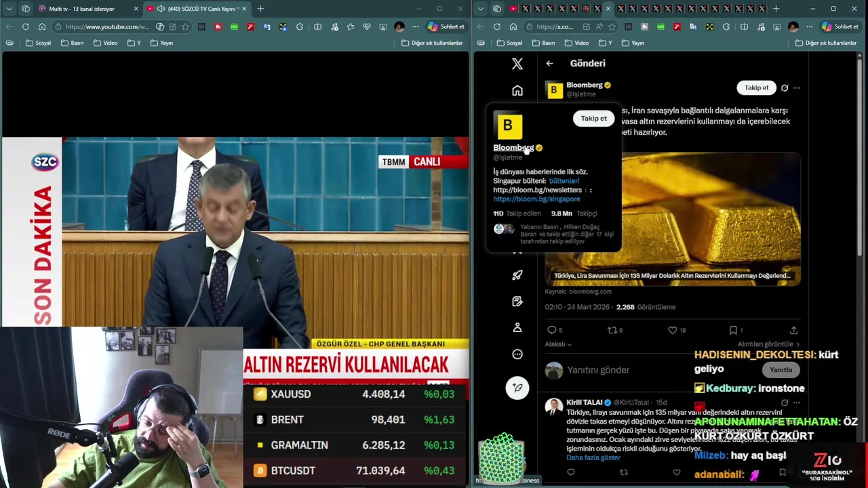Repost icon under the Bloomberg post
This screenshot has width=868, height=488.
click(x=612, y=330)
